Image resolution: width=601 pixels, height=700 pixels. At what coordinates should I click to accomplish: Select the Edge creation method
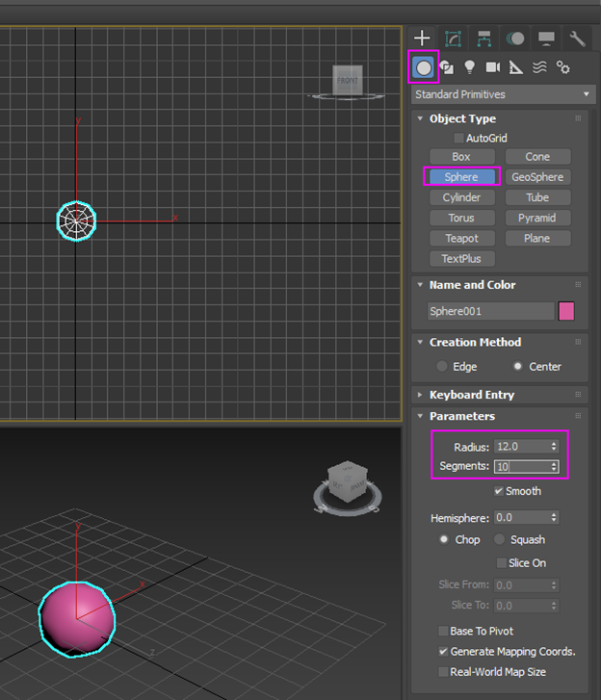pos(442,367)
